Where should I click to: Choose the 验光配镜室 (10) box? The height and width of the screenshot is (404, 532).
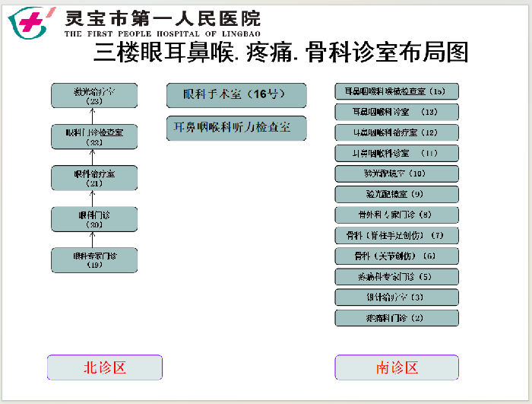[x=397, y=173]
